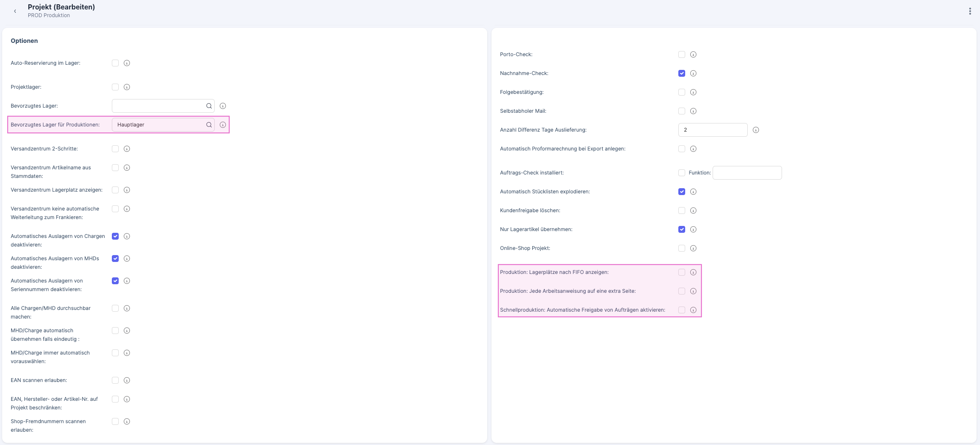Click info icon next to Porto-Check
This screenshot has width=980, height=445.
coord(693,54)
